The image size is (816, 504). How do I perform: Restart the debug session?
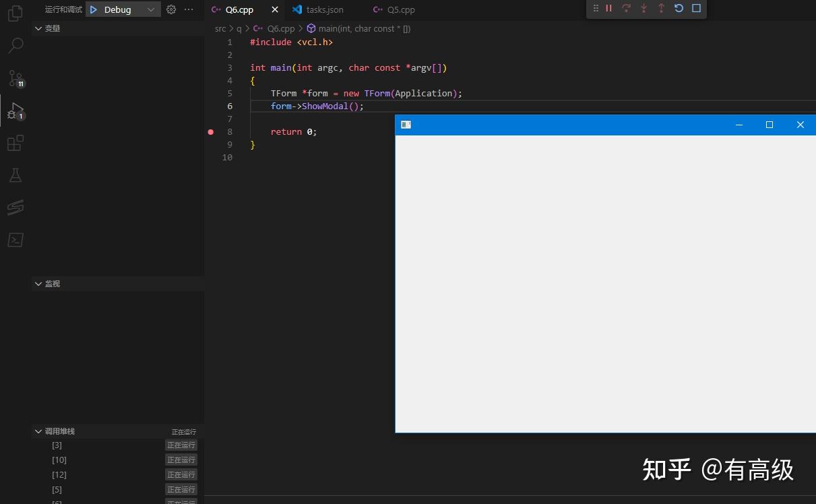point(678,8)
